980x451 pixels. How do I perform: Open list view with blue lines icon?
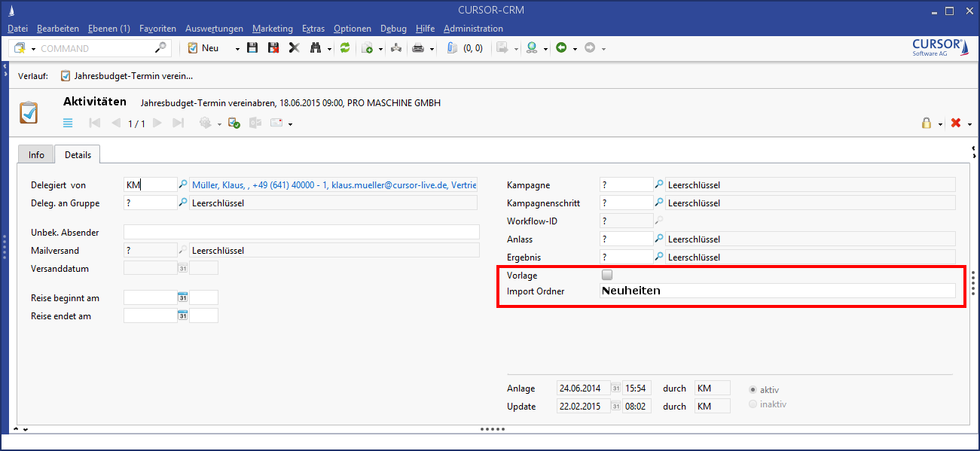click(x=68, y=123)
